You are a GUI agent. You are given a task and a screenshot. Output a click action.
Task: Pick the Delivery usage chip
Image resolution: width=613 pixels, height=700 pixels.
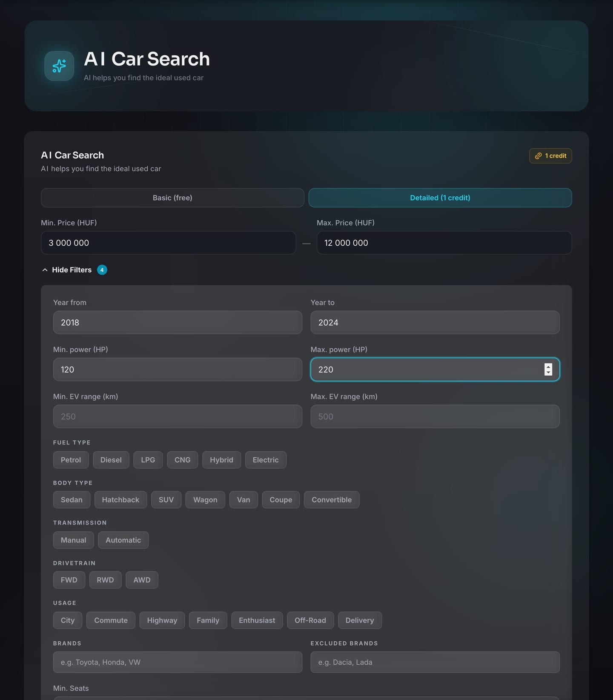[x=360, y=620]
